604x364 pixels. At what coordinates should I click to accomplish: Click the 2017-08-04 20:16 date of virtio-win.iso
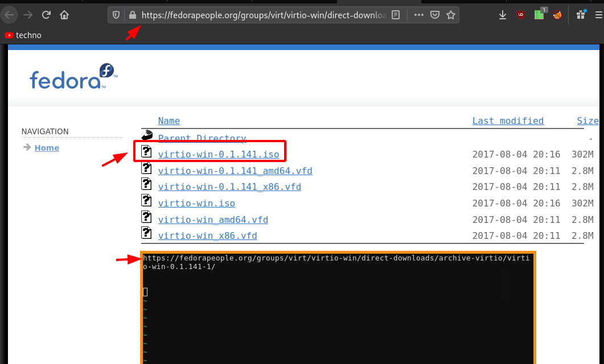click(x=516, y=203)
